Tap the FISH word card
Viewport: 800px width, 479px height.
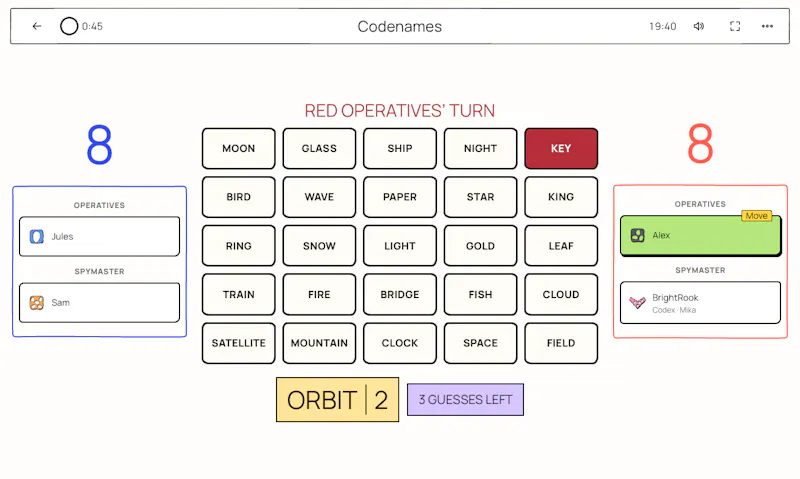coord(480,294)
